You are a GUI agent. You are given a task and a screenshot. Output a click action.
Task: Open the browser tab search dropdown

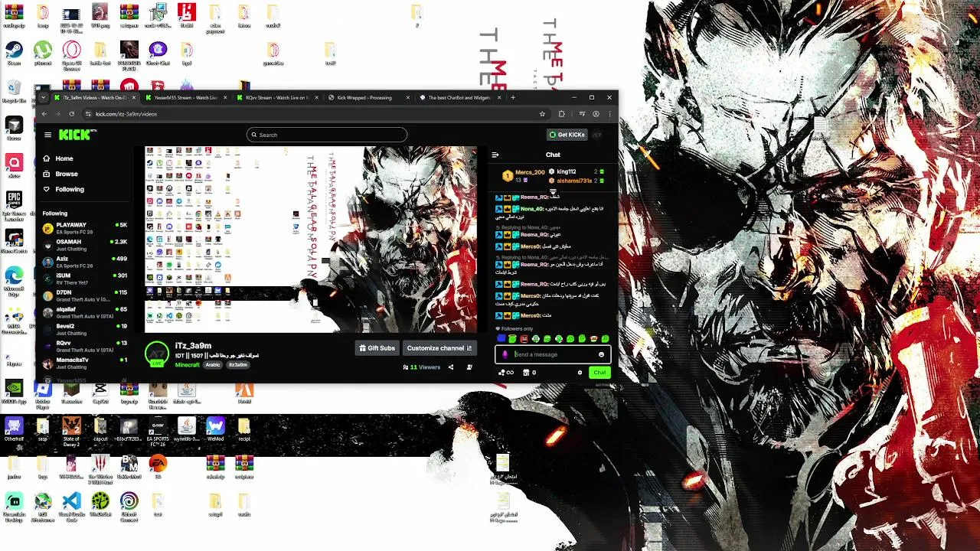44,97
